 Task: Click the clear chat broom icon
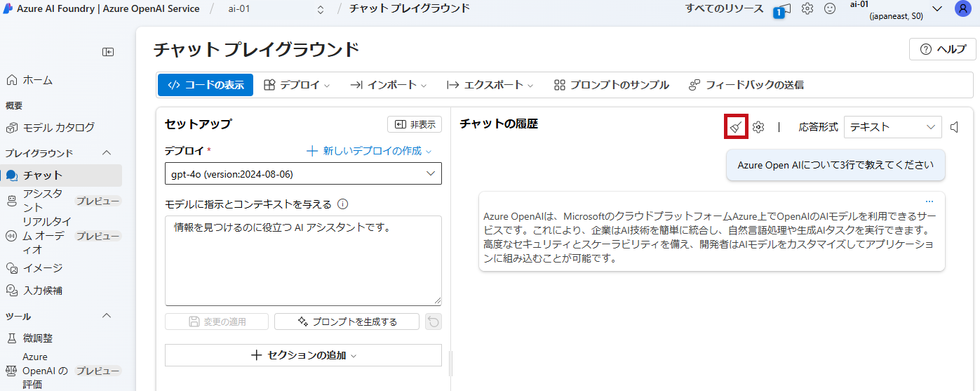(x=736, y=127)
